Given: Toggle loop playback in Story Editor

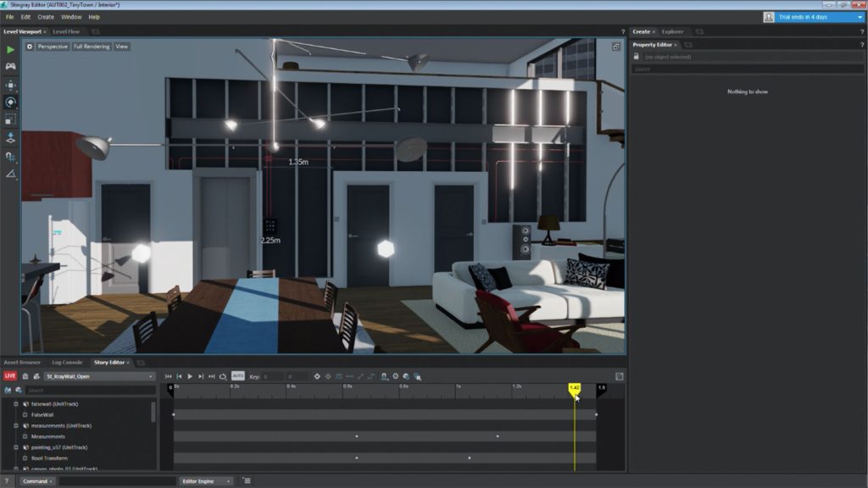Looking at the screenshot, I should pyautogui.click(x=223, y=376).
